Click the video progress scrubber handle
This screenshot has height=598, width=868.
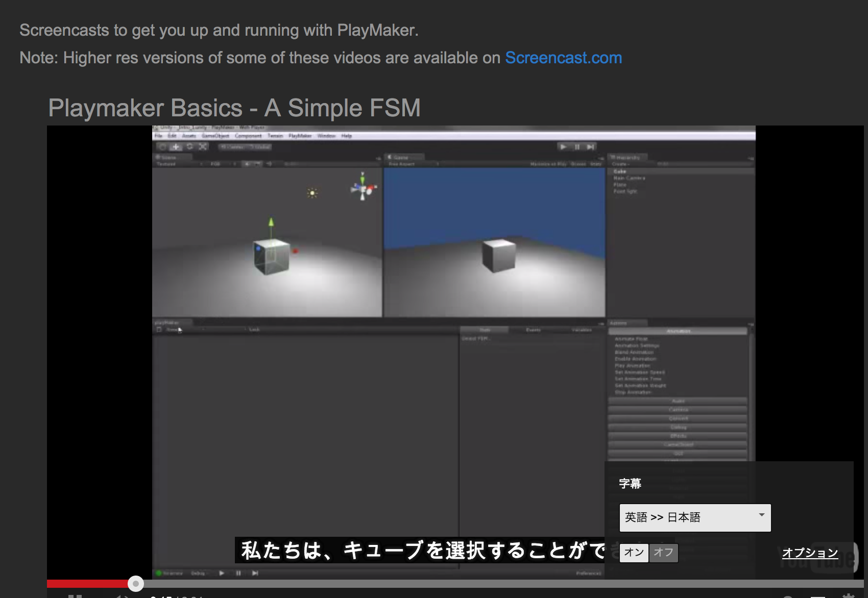pos(135,584)
